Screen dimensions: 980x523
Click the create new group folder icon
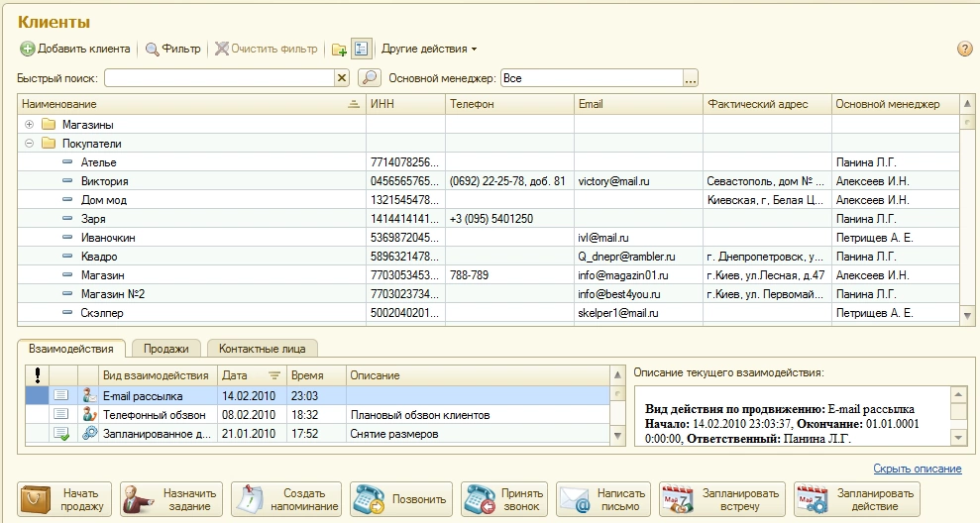tap(339, 49)
